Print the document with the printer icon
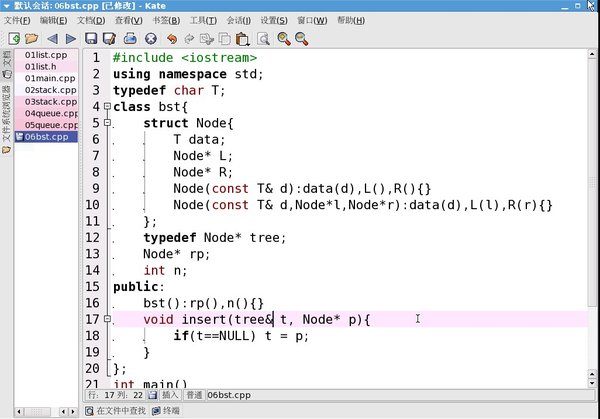The width and height of the screenshot is (600, 419). coord(130,39)
